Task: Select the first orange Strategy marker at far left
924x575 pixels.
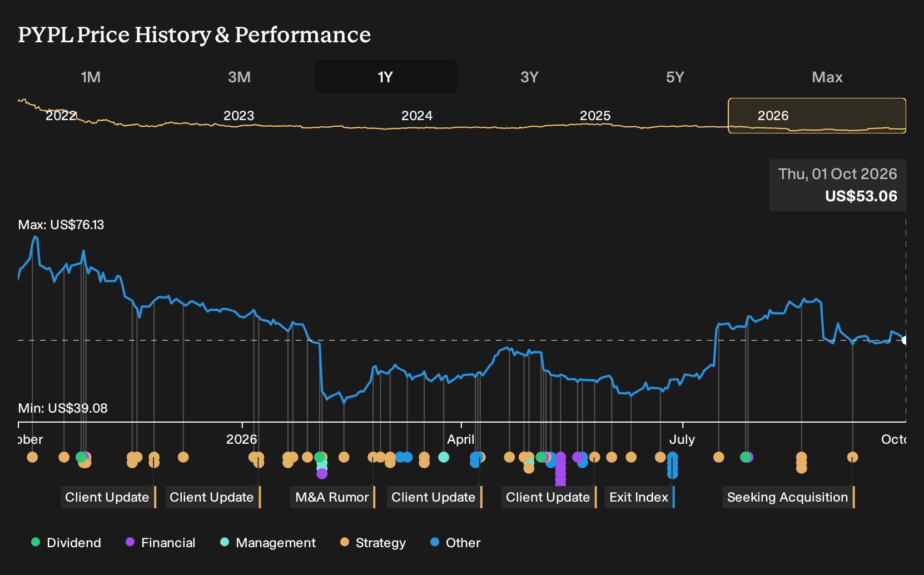Action: tap(32, 457)
